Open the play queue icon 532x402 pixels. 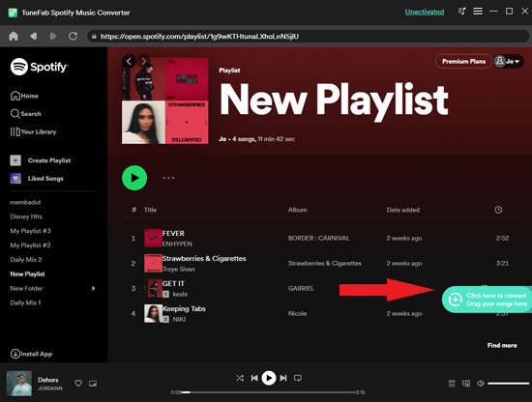pyautogui.click(x=452, y=384)
